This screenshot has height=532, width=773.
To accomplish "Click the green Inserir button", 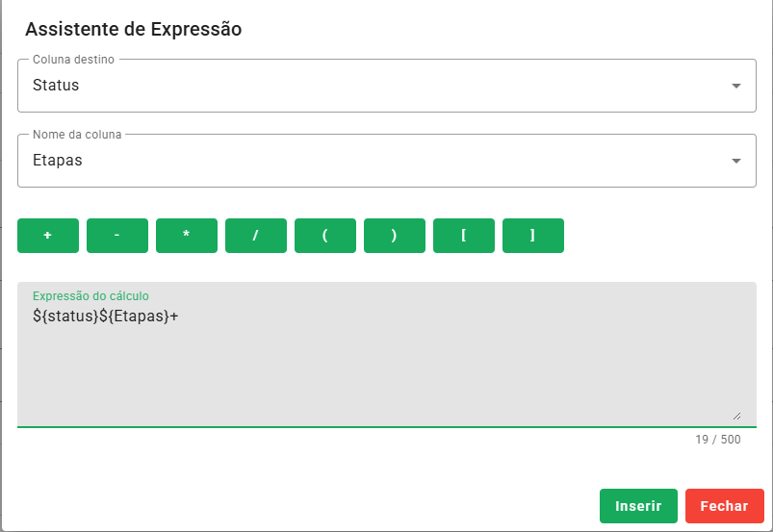I will pos(638,506).
